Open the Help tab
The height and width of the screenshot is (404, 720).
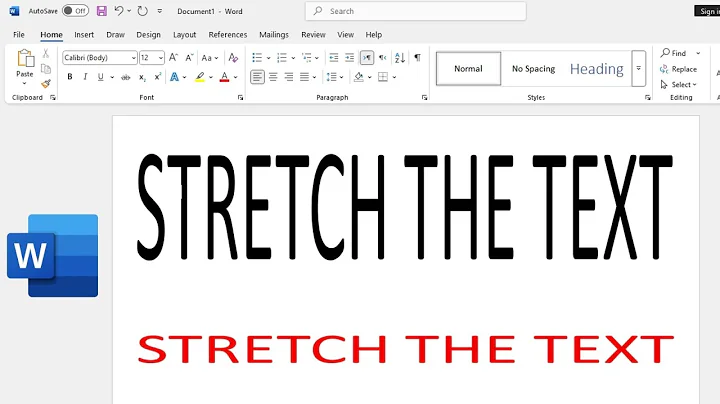[373, 34]
